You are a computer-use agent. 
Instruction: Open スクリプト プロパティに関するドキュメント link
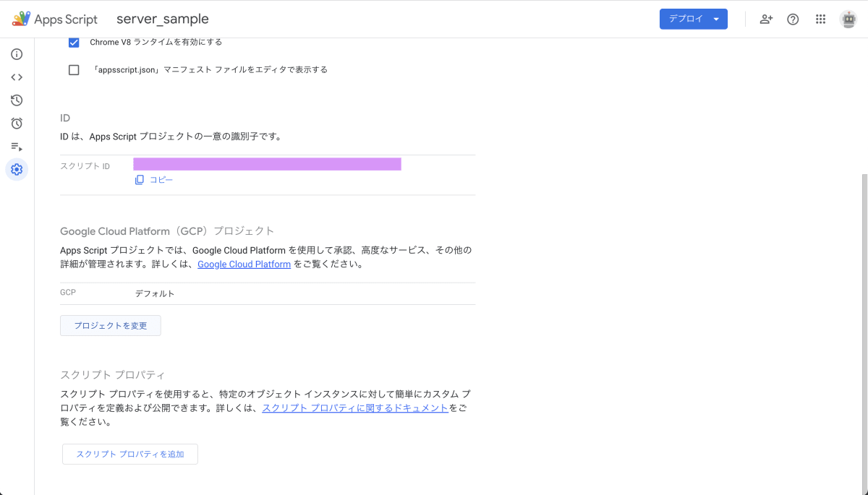355,408
